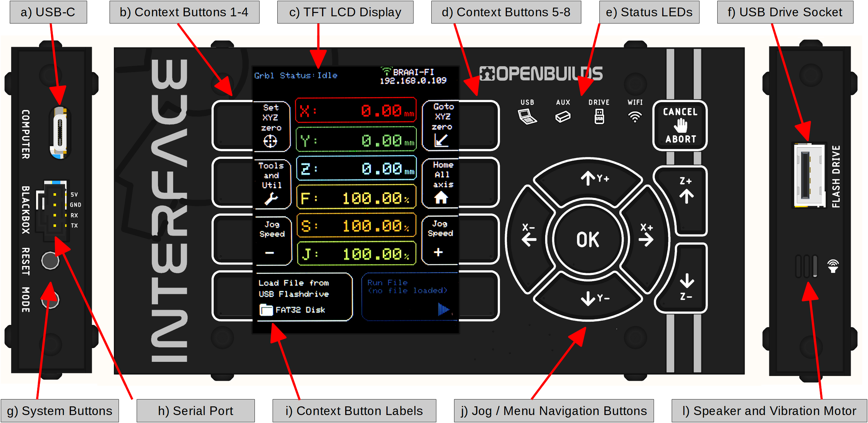868x423 pixels.
Task: Click the WIFI status LED icon
Action: 635,117
